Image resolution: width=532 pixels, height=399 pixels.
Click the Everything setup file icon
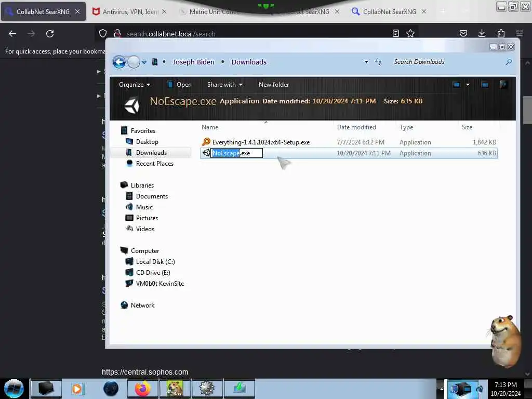pos(206,142)
